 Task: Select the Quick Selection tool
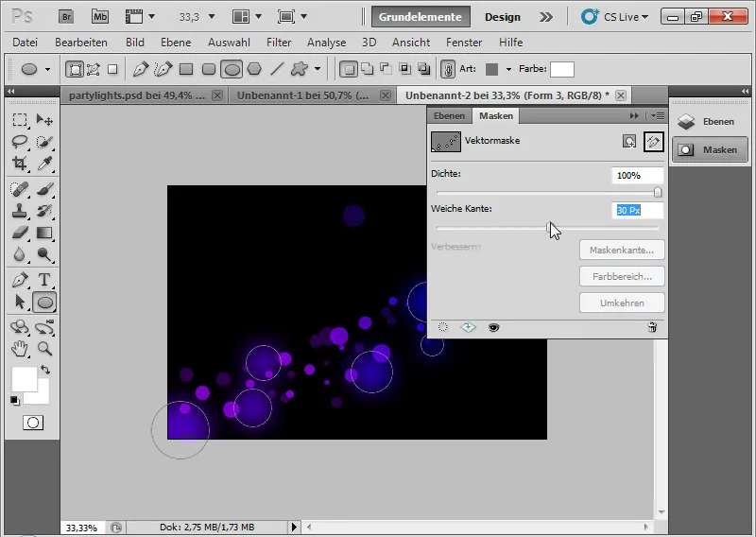point(44,142)
